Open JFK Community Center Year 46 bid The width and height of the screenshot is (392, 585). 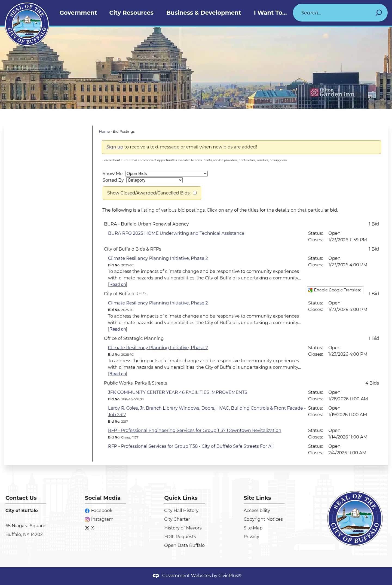point(177,392)
